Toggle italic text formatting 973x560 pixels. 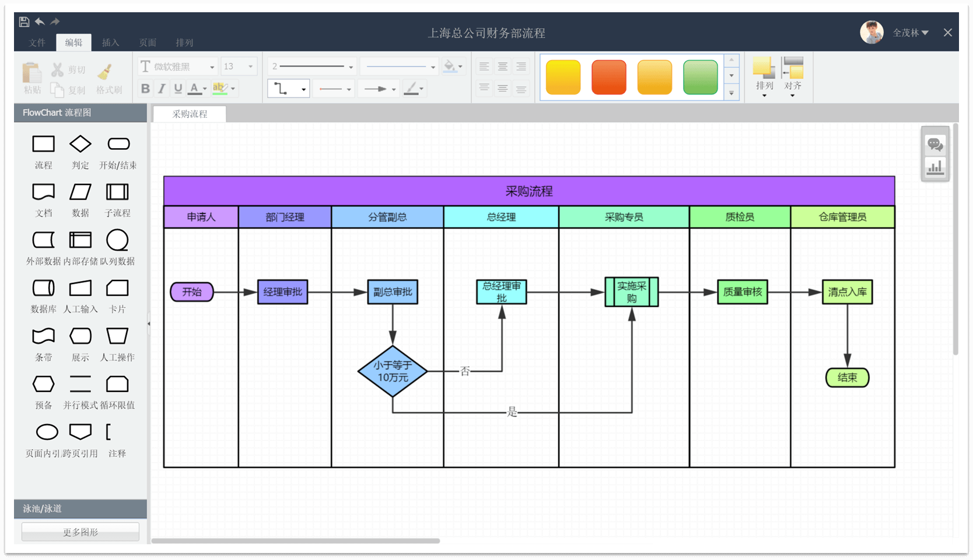coord(162,88)
